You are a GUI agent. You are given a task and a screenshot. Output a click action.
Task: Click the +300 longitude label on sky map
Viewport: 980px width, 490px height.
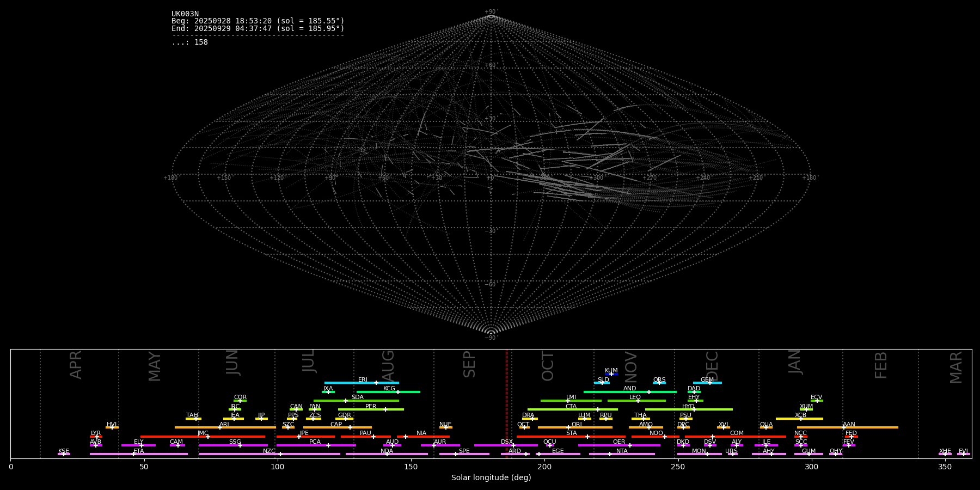[597, 177]
